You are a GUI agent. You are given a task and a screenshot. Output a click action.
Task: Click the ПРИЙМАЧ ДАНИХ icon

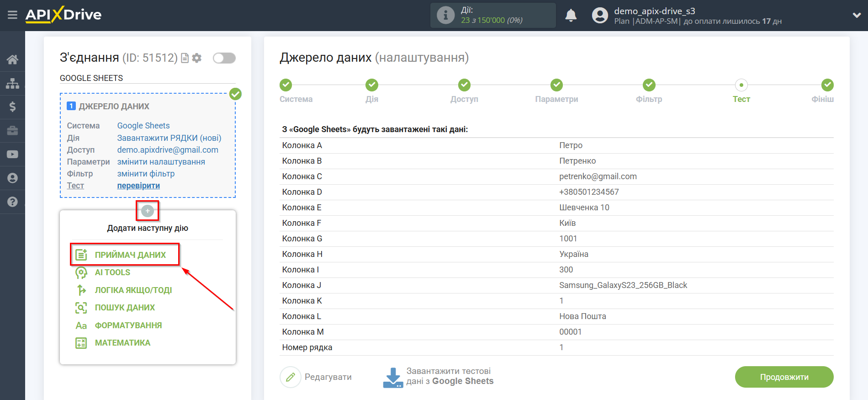point(81,255)
